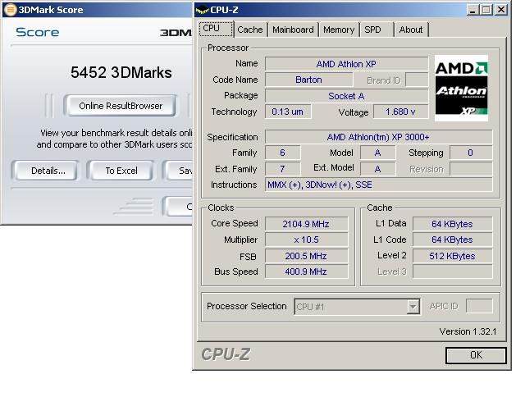Expand the Processor Selection CPU #1 dropdown
Image resolution: width=525 pixels, height=420 pixels.
pyautogui.click(x=357, y=307)
